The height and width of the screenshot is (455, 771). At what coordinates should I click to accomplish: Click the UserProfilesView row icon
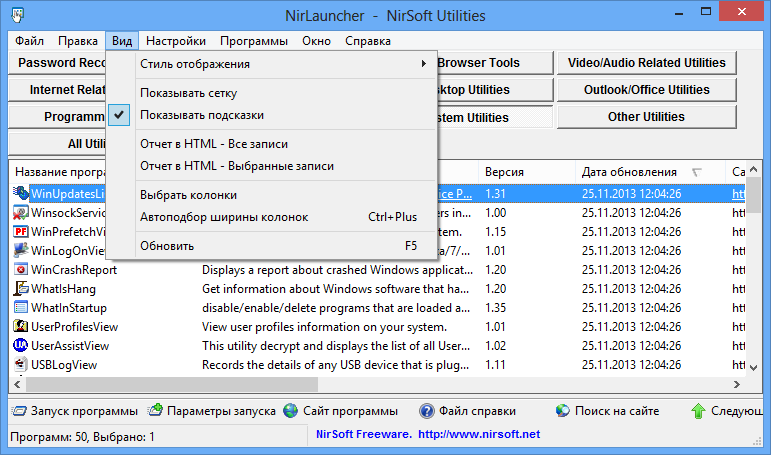21,327
